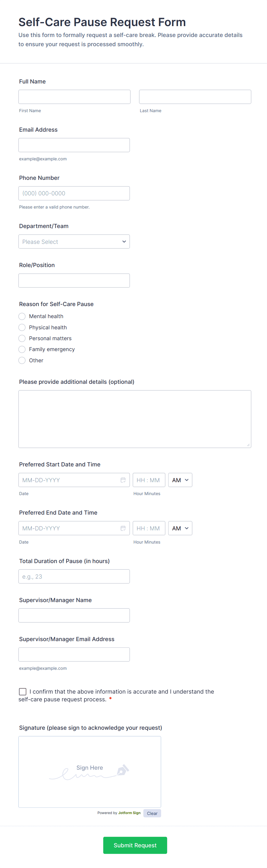The image size is (267, 868).
Task: Open the Department/Team dropdown
Action: click(74, 242)
